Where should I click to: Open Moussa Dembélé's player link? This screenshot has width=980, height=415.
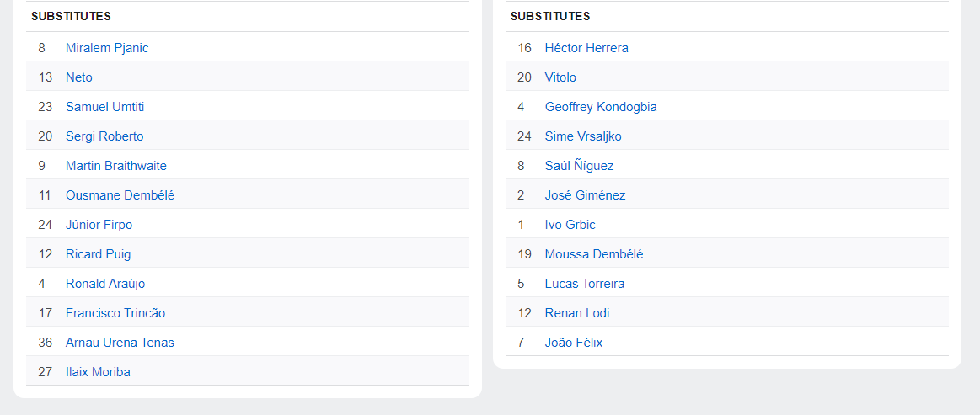pyautogui.click(x=593, y=254)
